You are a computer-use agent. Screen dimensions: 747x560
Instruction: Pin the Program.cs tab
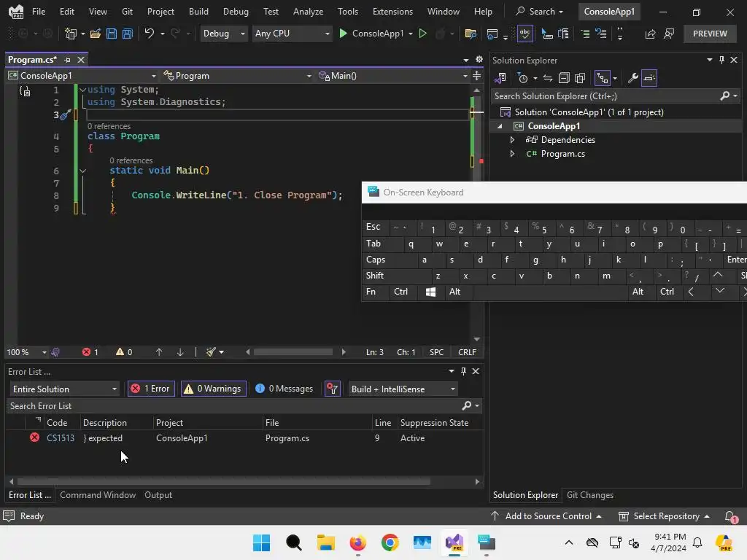click(67, 60)
